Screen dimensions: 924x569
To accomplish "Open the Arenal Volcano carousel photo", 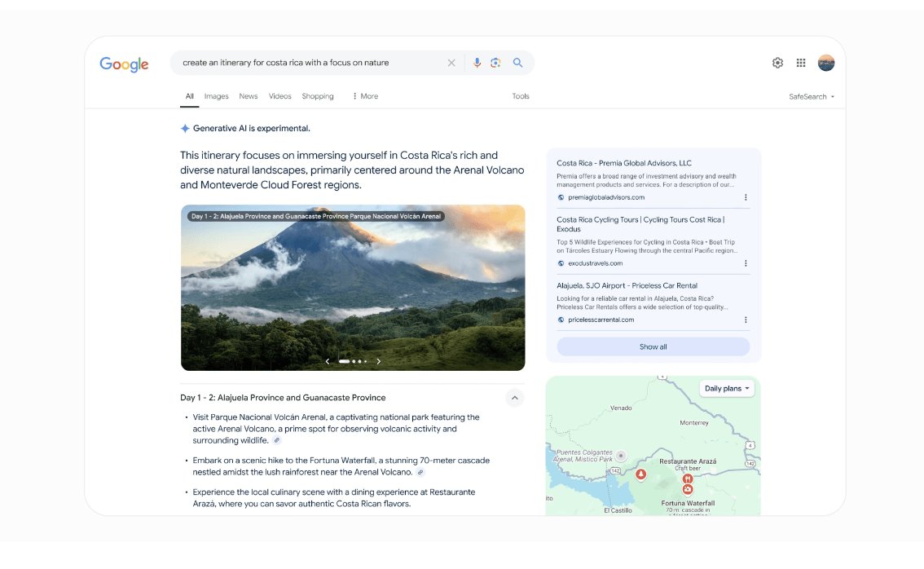I will tap(352, 288).
